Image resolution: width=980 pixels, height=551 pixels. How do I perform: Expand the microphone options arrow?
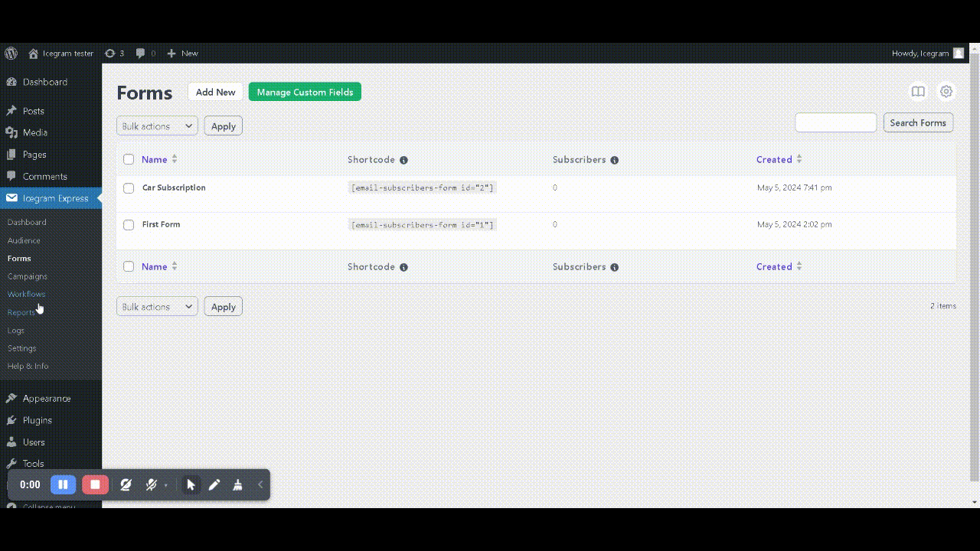165,485
